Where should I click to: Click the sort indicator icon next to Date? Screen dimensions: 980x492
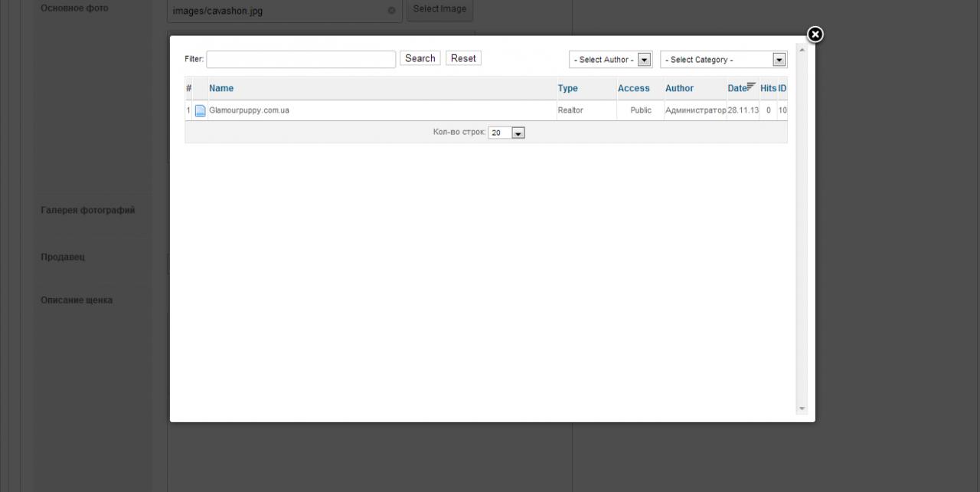[752, 87]
